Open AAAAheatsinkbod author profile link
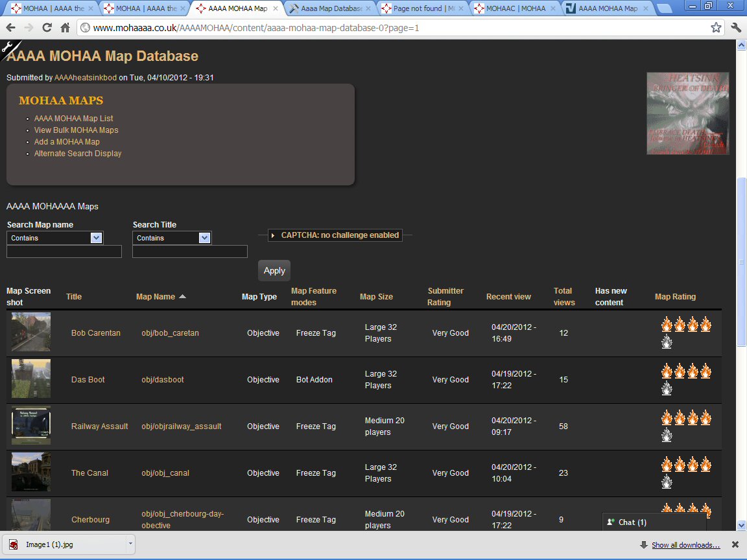Viewport: 747px width, 560px height. click(86, 78)
